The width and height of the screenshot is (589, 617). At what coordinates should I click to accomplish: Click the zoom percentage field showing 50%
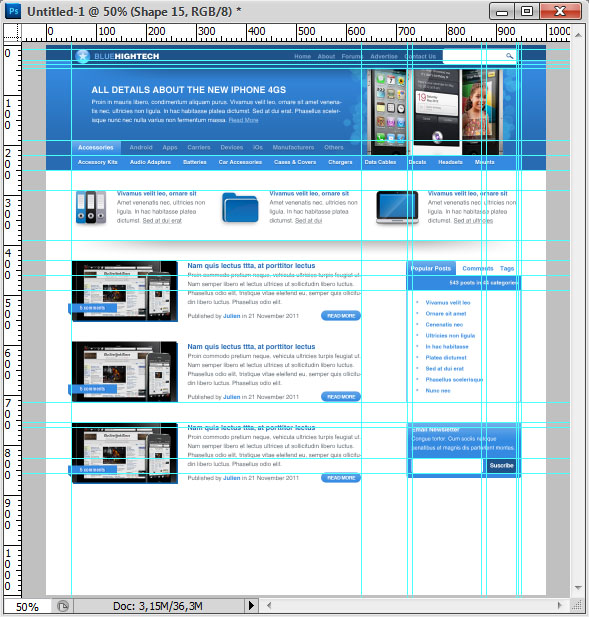click(27, 606)
